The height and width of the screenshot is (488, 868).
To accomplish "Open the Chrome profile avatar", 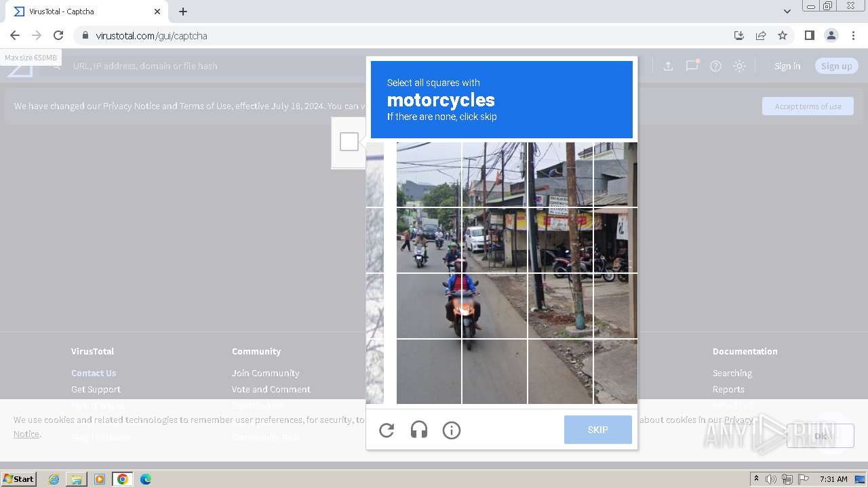I will 831,35.
